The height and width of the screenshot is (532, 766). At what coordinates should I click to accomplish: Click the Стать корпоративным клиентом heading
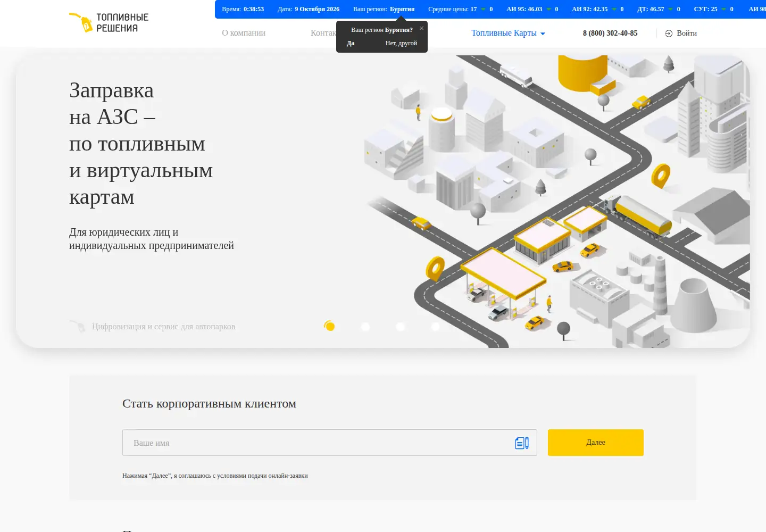[209, 403]
